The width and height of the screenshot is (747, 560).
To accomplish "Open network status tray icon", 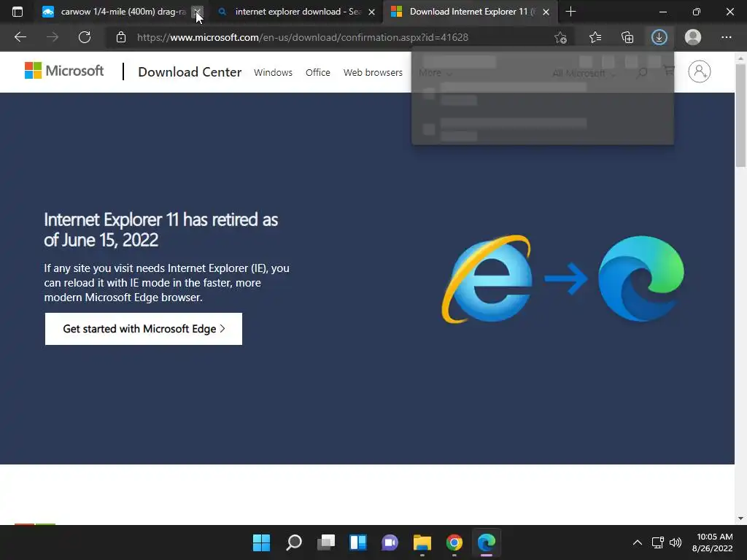I will tap(658, 542).
